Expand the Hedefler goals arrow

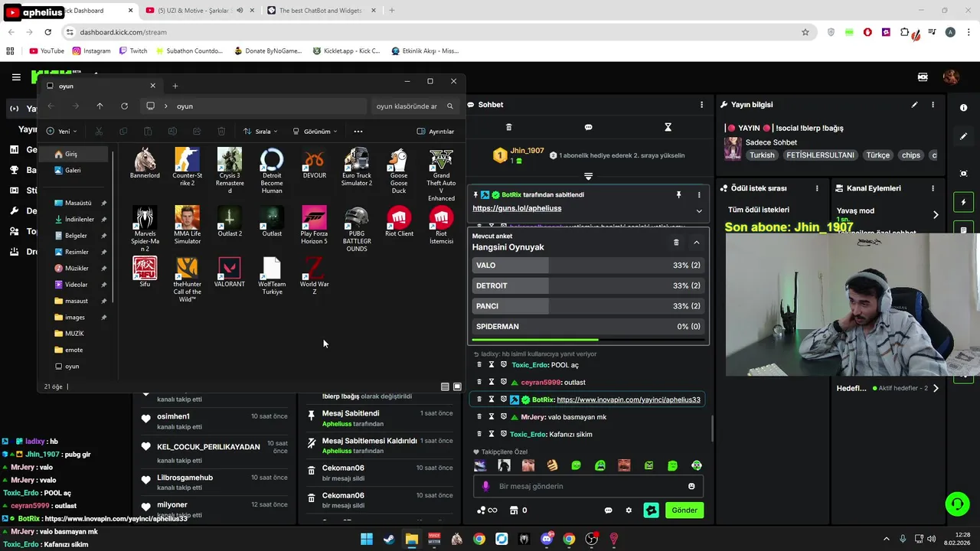click(x=935, y=388)
